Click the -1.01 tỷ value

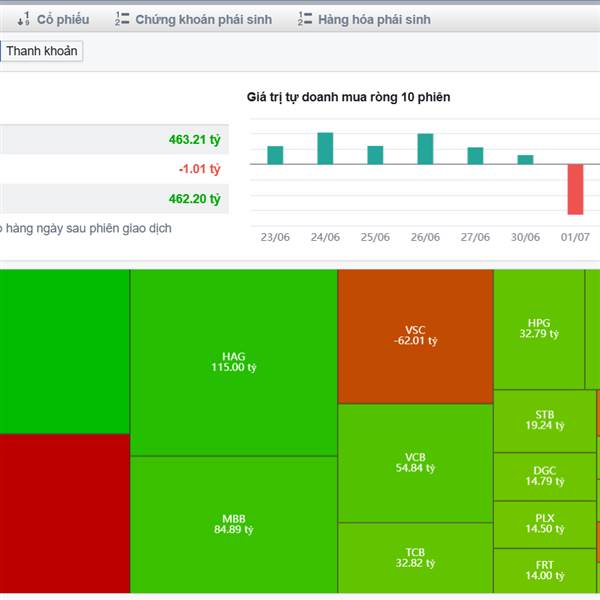200,169
